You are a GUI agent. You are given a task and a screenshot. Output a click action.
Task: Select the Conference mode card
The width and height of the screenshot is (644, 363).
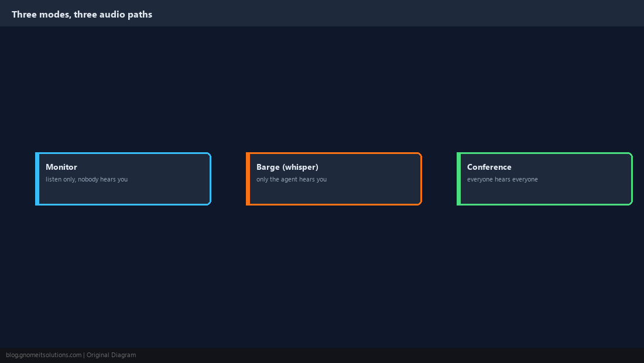tap(544, 179)
